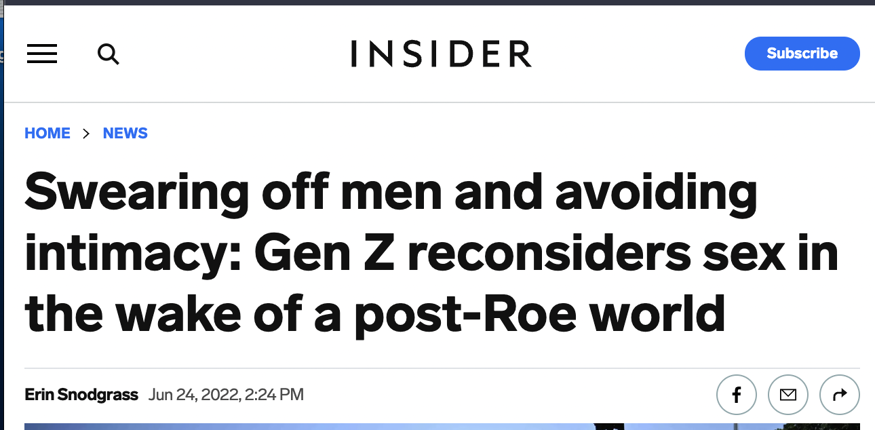Click the Jun 24, 2022 publish date
The width and height of the screenshot is (875, 430).
194,394
